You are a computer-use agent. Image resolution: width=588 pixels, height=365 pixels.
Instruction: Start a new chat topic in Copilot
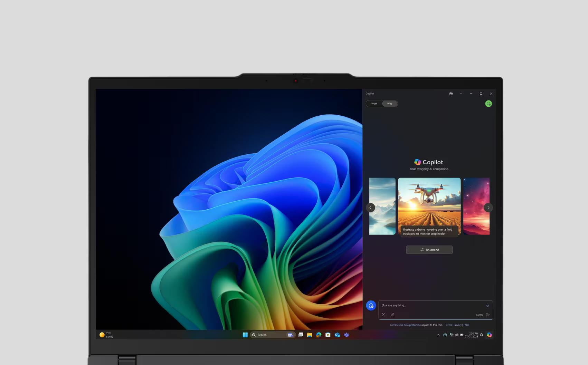[x=371, y=306]
